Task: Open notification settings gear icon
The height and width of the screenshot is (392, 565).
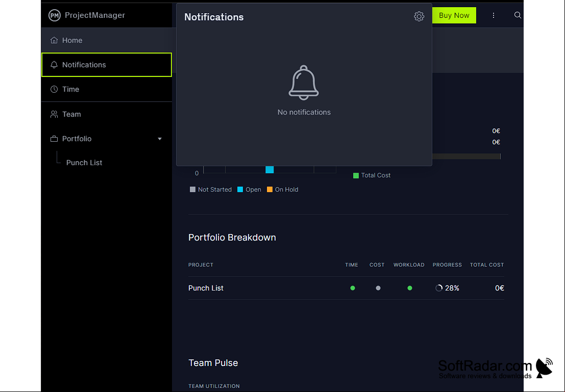Action: (419, 16)
